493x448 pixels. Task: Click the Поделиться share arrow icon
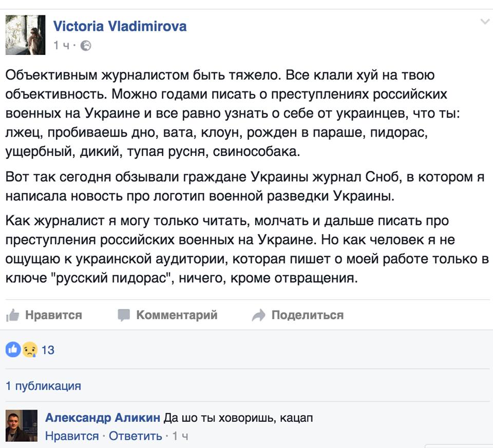[x=259, y=315]
